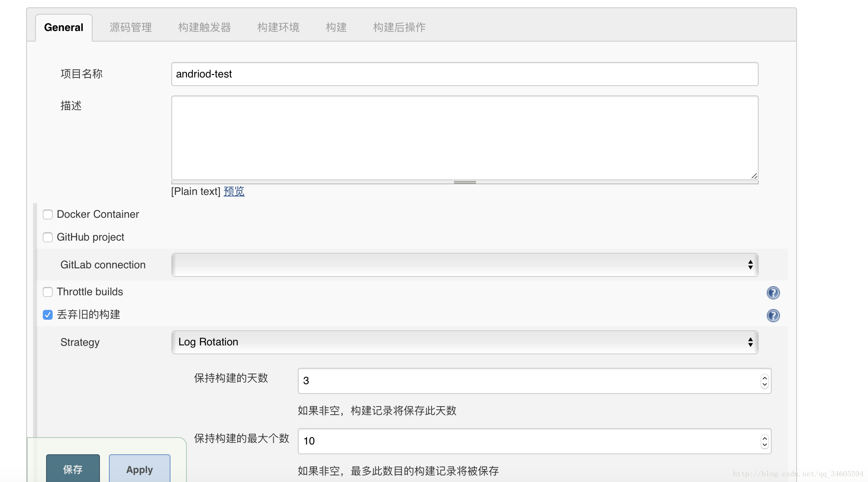The image size is (868, 482).
Task: Click the 保持构建的天数 label
Action: (231, 378)
